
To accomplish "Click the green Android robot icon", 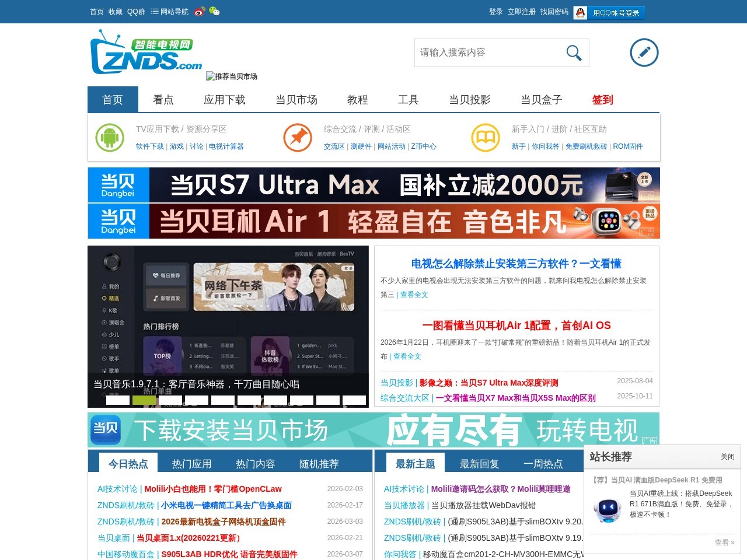I will pos(110,138).
